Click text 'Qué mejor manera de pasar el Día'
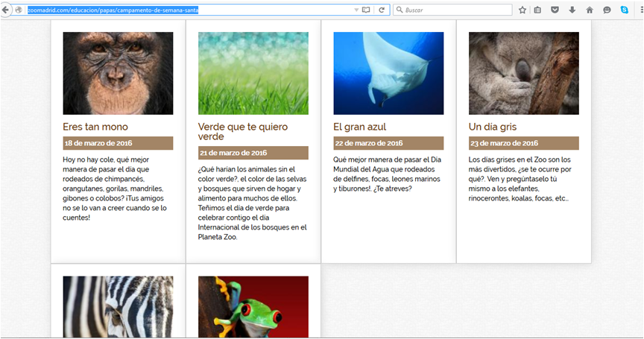Image resolution: width=644 pixels, height=339 pixels. pos(387,159)
